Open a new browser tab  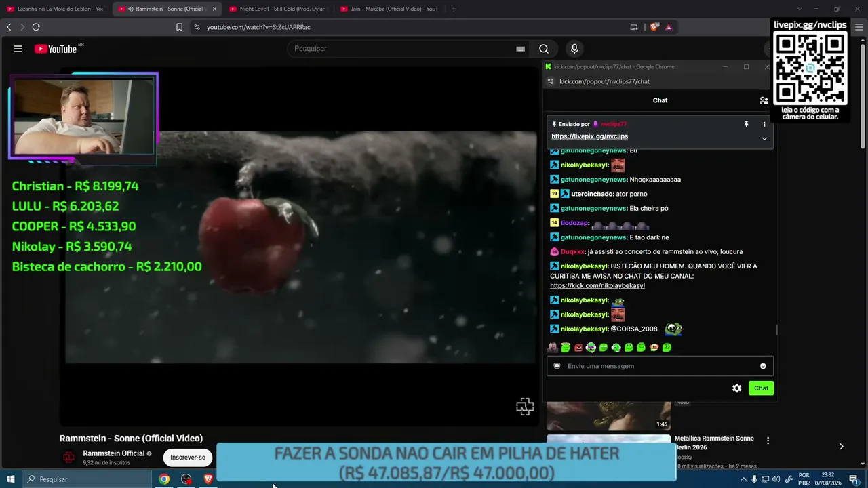click(454, 9)
